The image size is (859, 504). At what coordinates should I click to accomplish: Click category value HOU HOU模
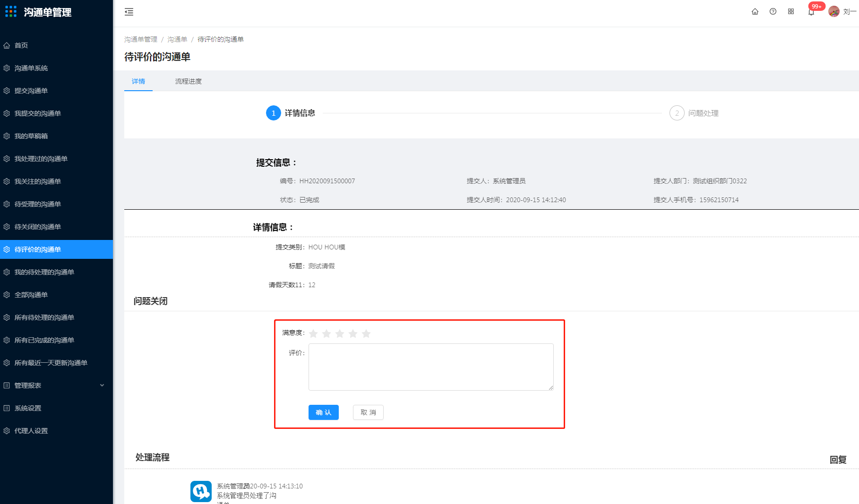coord(326,247)
